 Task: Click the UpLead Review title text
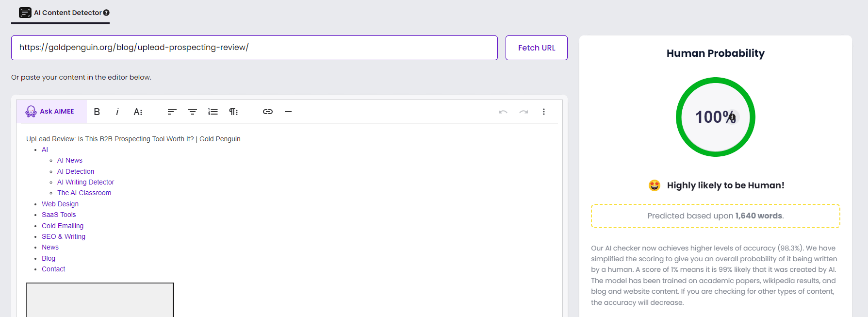(133, 139)
